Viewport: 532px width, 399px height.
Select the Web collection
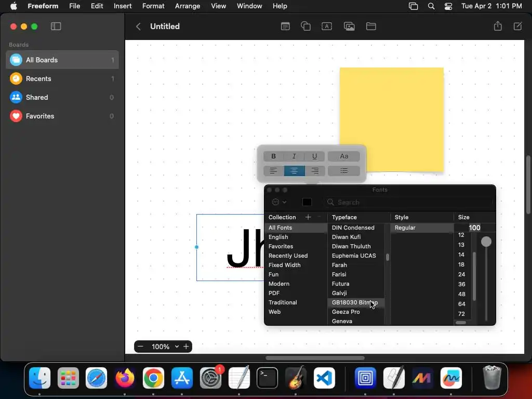(296, 312)
